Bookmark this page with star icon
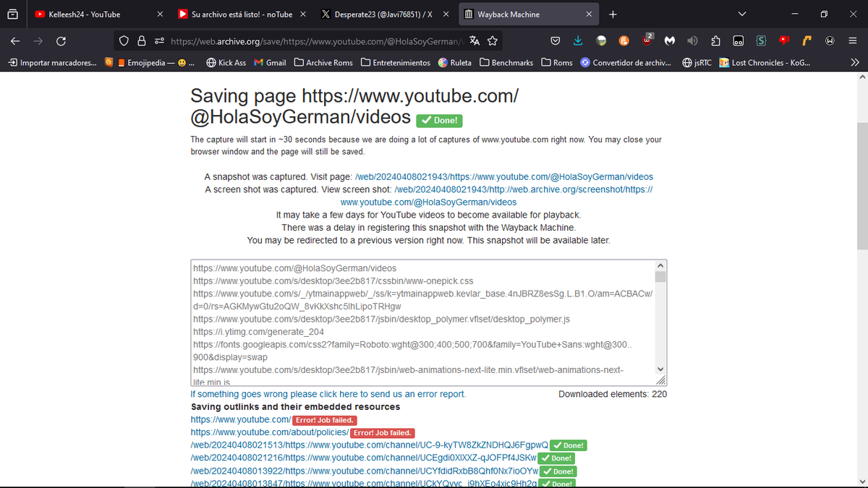868x488 pixels. point(493,41)
